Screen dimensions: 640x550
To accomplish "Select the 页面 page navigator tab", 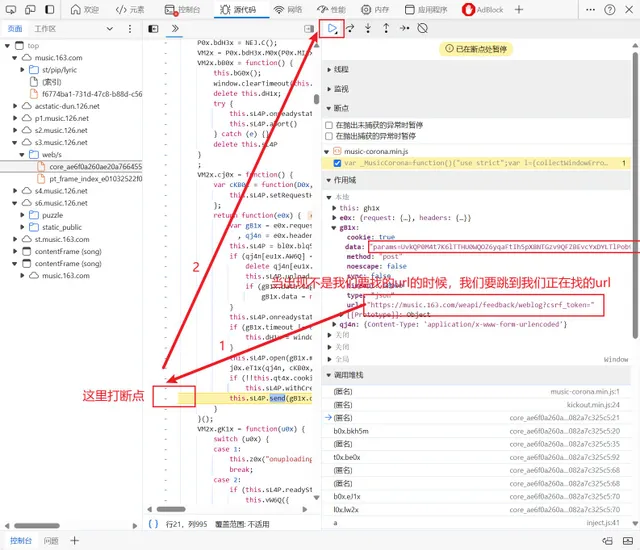I will tap(15, 29).
